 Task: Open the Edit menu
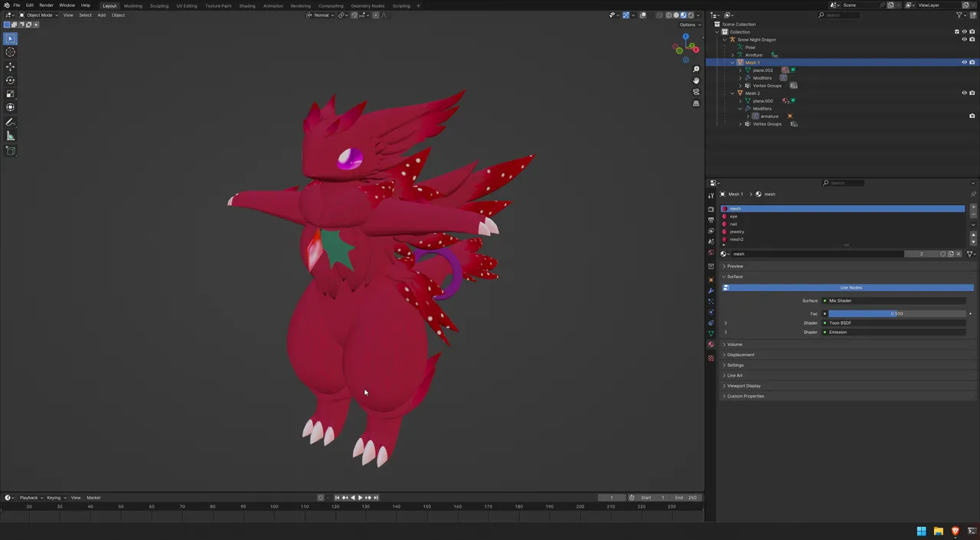pyautogui.click(x=29, y=5)
